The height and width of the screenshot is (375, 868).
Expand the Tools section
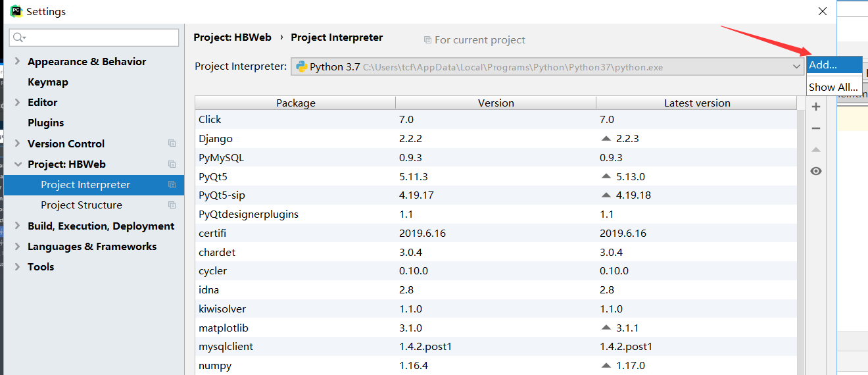tap(17, 267)
